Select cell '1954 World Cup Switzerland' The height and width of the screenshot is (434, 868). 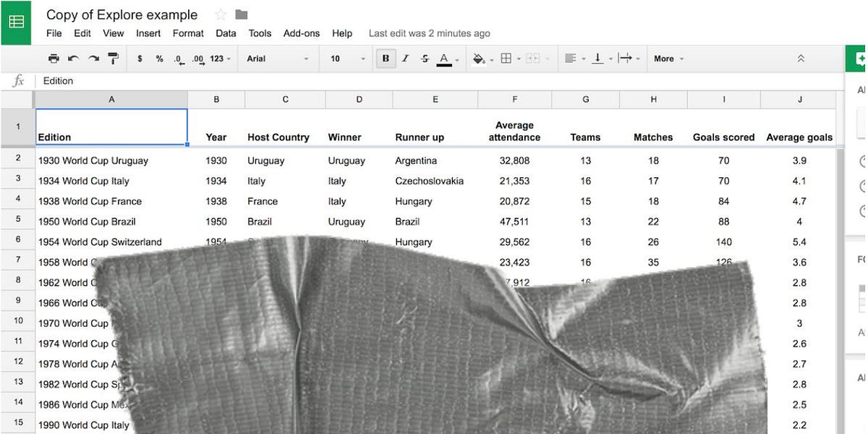(x=111, y=242)
